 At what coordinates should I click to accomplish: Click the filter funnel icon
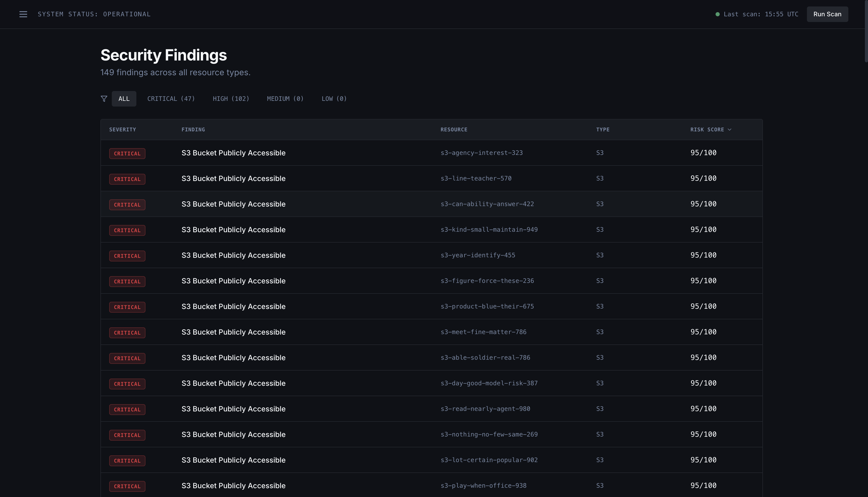click(104, 99)
